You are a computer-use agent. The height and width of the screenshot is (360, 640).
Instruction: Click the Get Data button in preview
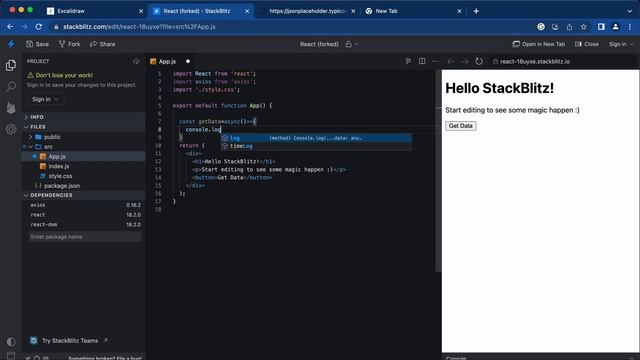click(460, 126)
